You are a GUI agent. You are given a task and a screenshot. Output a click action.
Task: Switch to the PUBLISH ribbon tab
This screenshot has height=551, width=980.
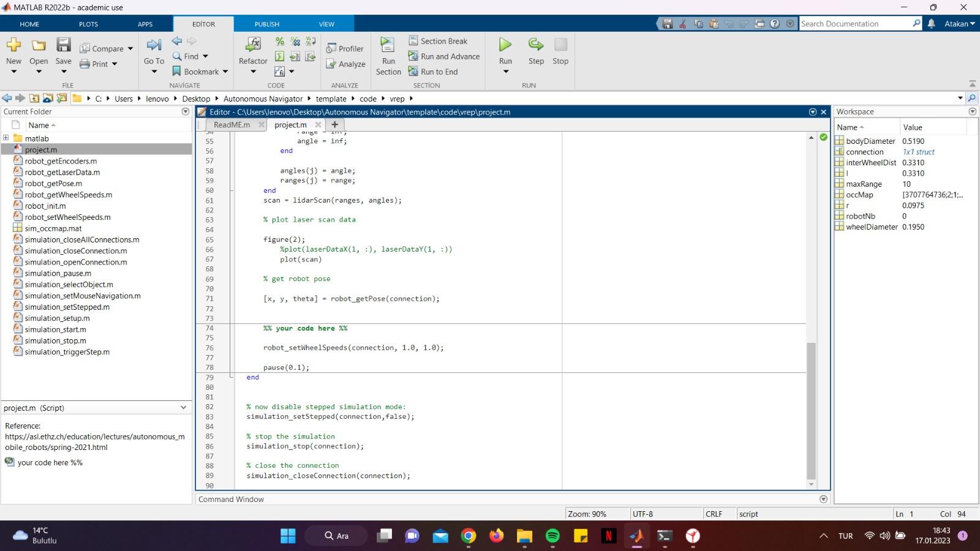(266, 24)
